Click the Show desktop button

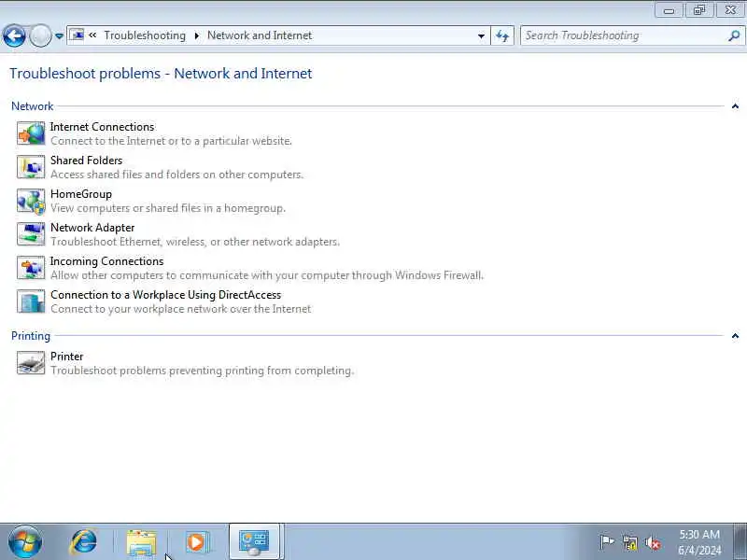(x=740, y=542)
